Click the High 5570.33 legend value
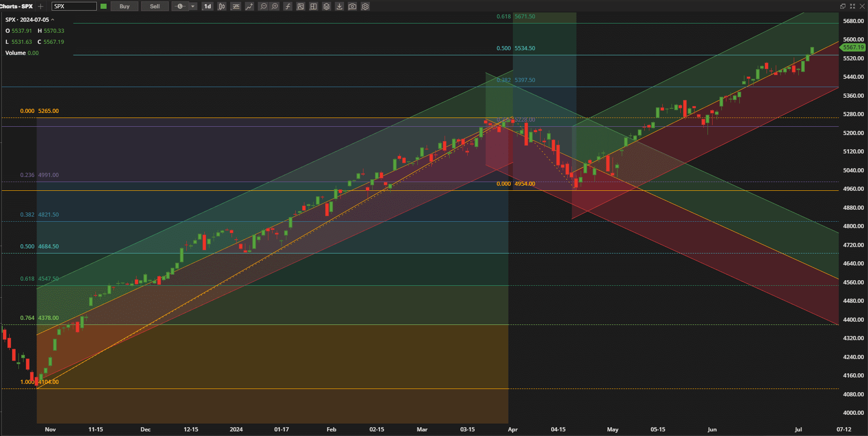This screenshot has height=436, width=868. [54, 31]
